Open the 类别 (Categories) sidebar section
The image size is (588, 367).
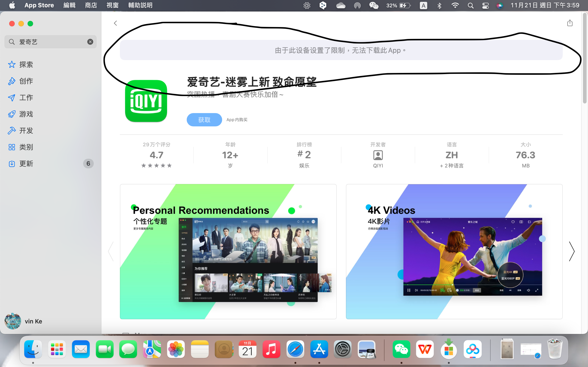tap(26, 147)
